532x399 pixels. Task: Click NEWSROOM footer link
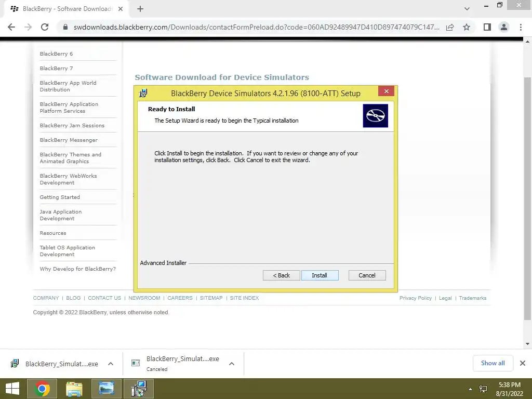(144, 298)
